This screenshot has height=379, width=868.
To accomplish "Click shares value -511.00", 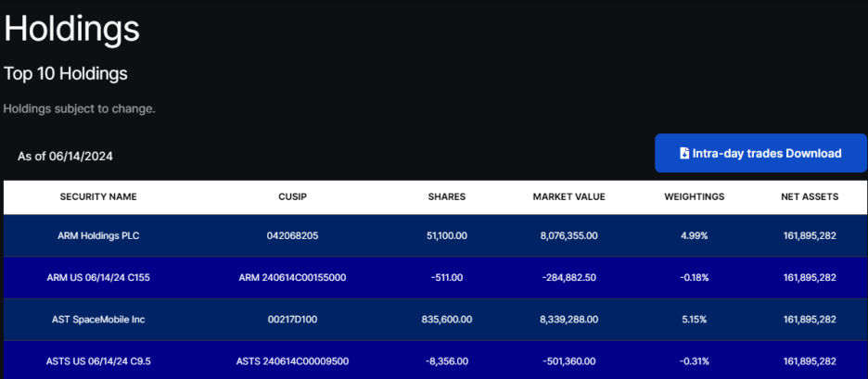I will (447, 278).
